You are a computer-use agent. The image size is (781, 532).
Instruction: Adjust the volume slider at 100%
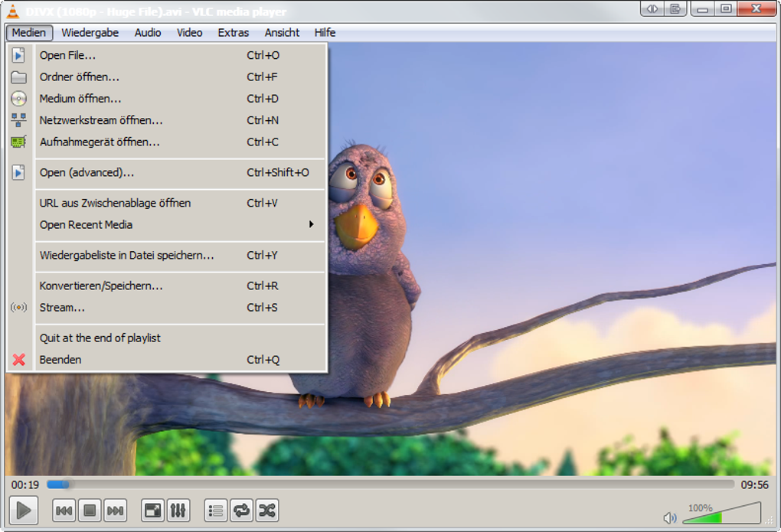pos(722,513)
